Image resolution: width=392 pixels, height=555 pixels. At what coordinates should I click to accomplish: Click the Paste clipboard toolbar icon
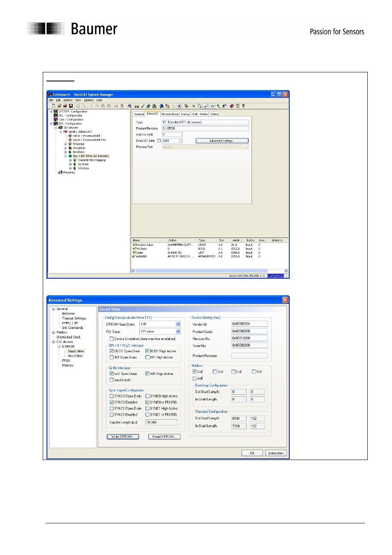point(103,106)
